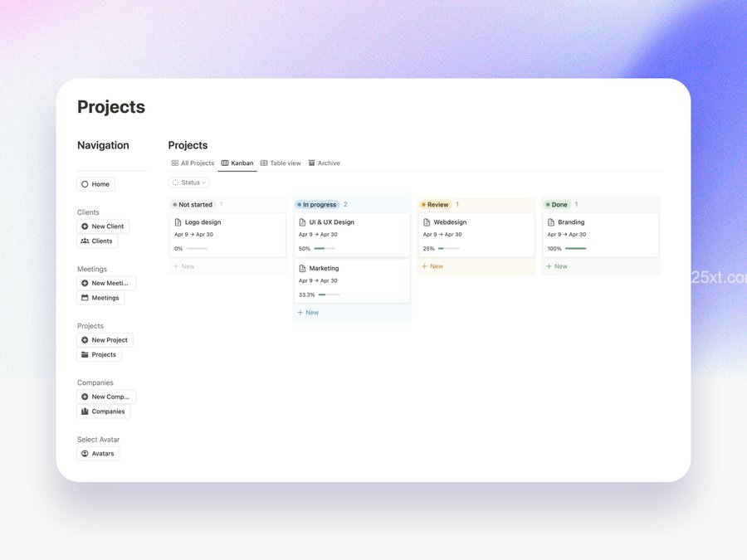747x560 pixels.
Task: Click the UI & UX Design date range
Action: coord(318,235)
